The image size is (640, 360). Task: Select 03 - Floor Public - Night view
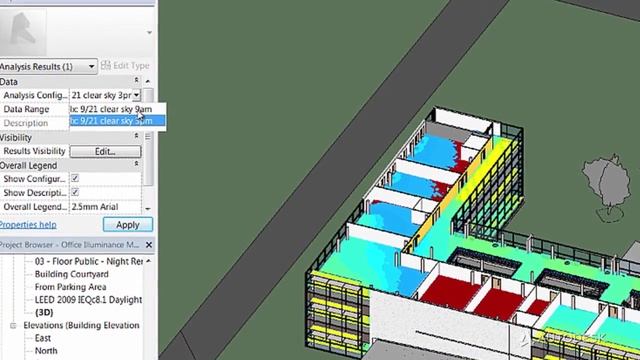coord(89,261)
